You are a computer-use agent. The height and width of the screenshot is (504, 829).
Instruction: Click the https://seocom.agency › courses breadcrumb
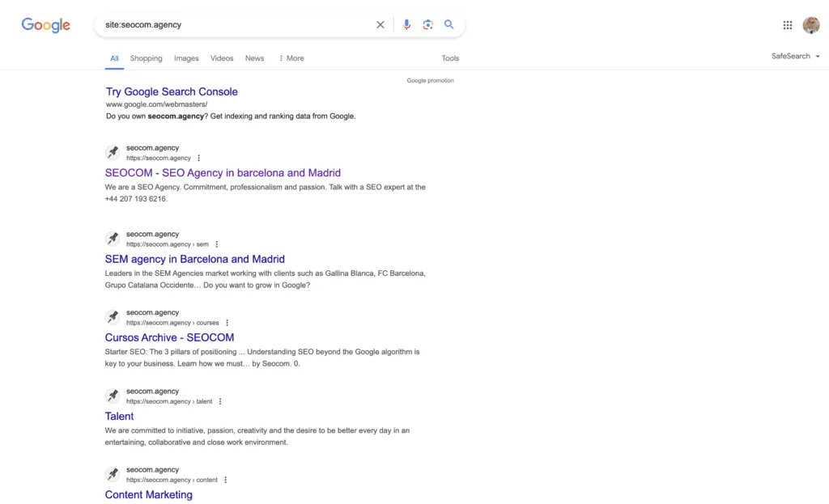(172, 323)
